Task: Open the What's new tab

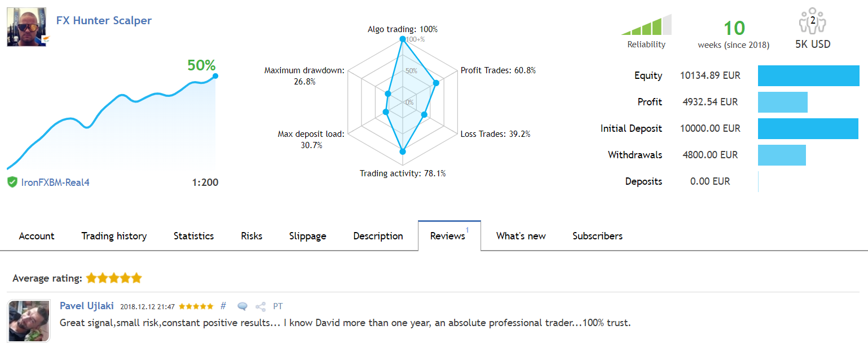Action: [x=521, y=236]
